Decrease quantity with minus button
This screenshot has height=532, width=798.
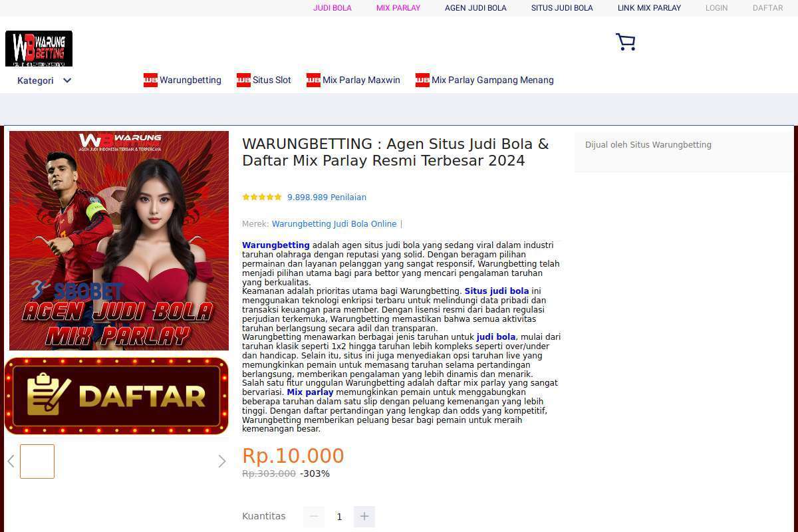coord(314,517)
